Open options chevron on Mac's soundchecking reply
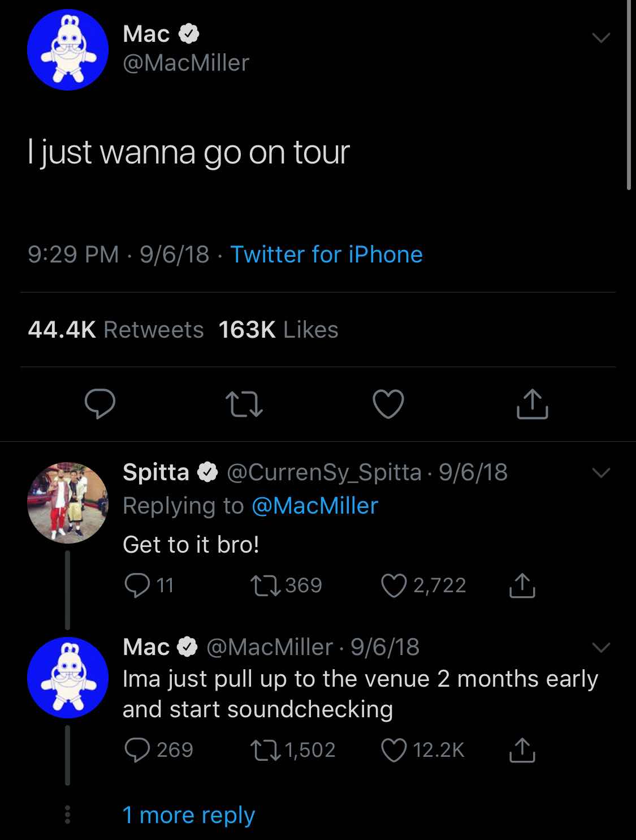 pyautogui.click(x=600, y=647)
